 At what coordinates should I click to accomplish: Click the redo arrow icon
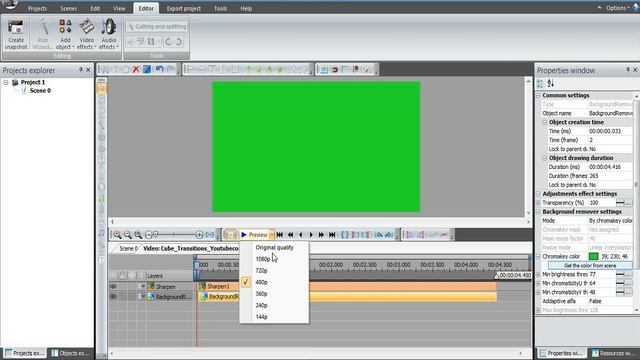click(x=171, y=69)
